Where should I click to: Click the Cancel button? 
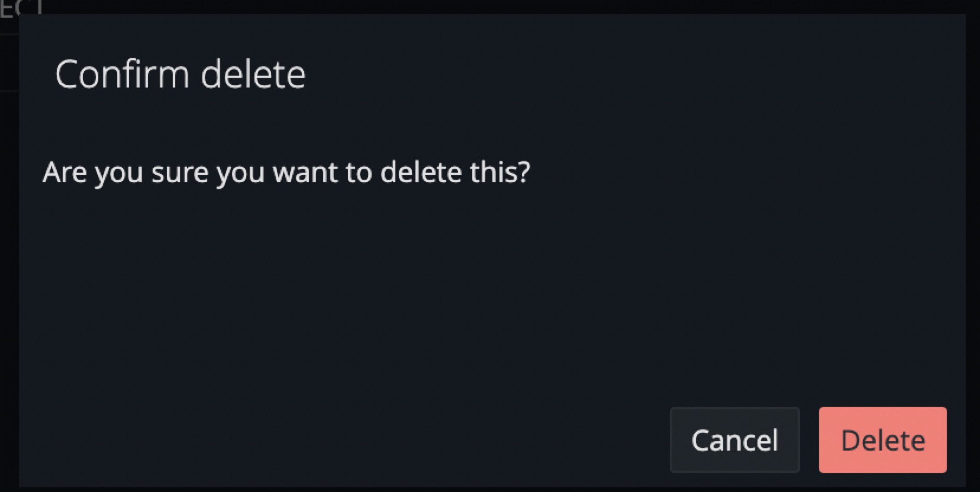coord(734,440)
